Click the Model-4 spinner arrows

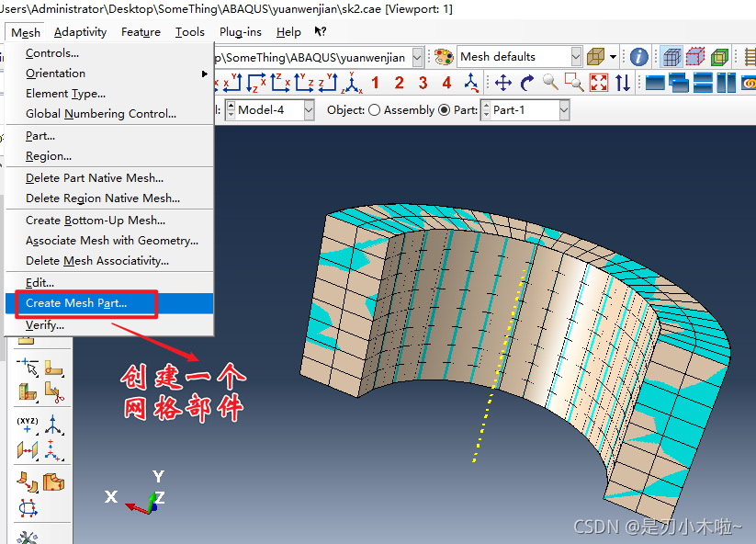click(231, 110)
